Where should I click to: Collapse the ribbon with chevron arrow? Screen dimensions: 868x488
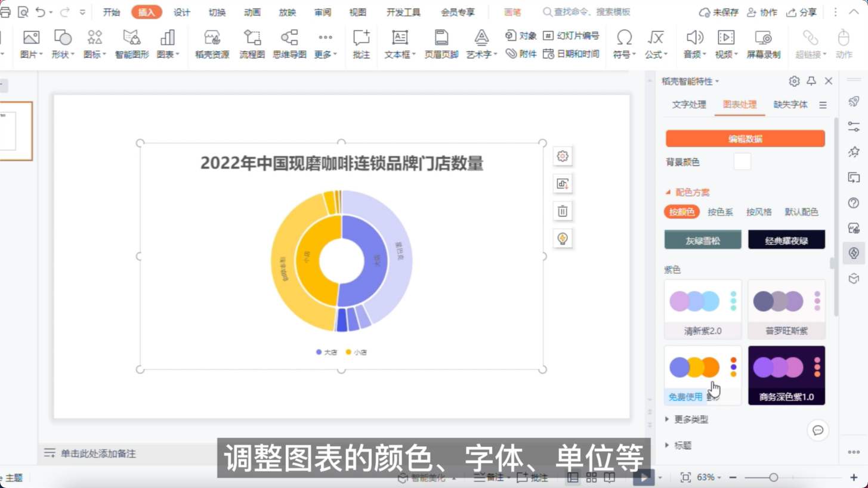pos(852,12)
